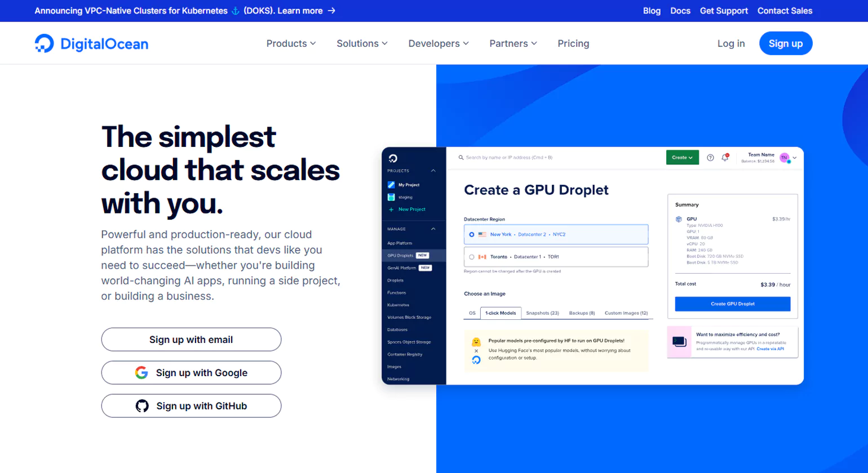The image size is (868, 473).
Task: Open the notification bell in the dashboard
Action: (x=724, y=158)
